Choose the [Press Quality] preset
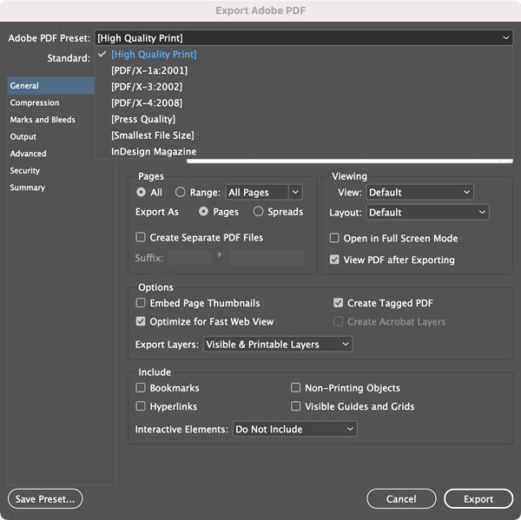The width and height of the screenshot is (521, 520). click(143, 119)
